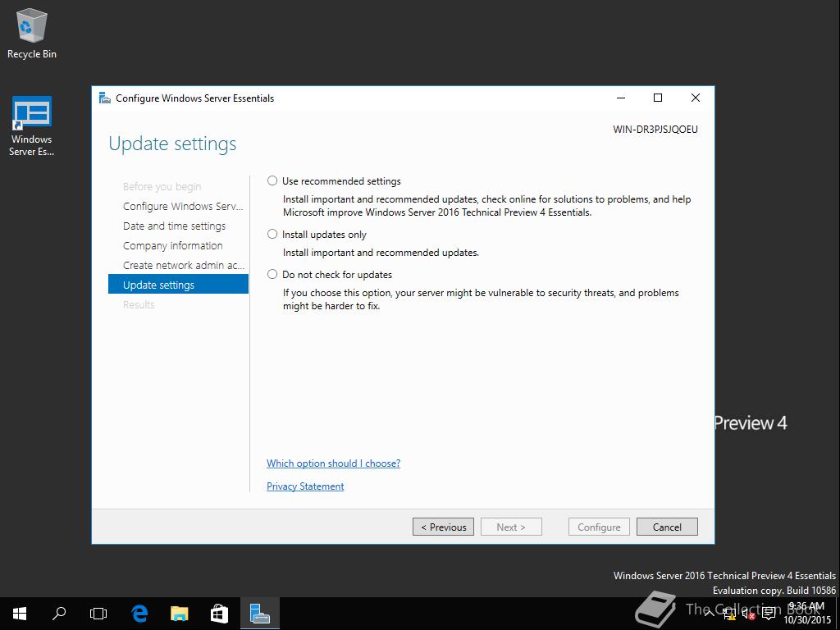The width and height of the screenshot is (840, 630).
Task: Open the Recycle Bin desktop icon
Action: coord(32,34)
